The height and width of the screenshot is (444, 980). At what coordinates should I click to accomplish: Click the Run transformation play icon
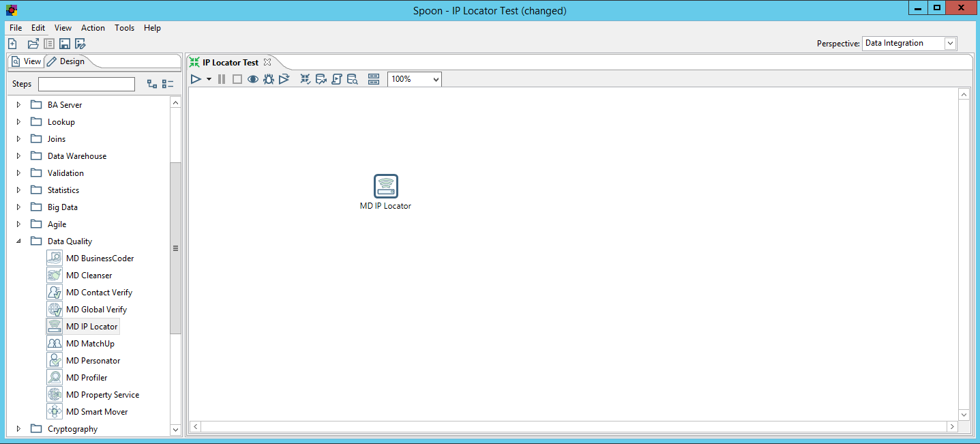196,79
